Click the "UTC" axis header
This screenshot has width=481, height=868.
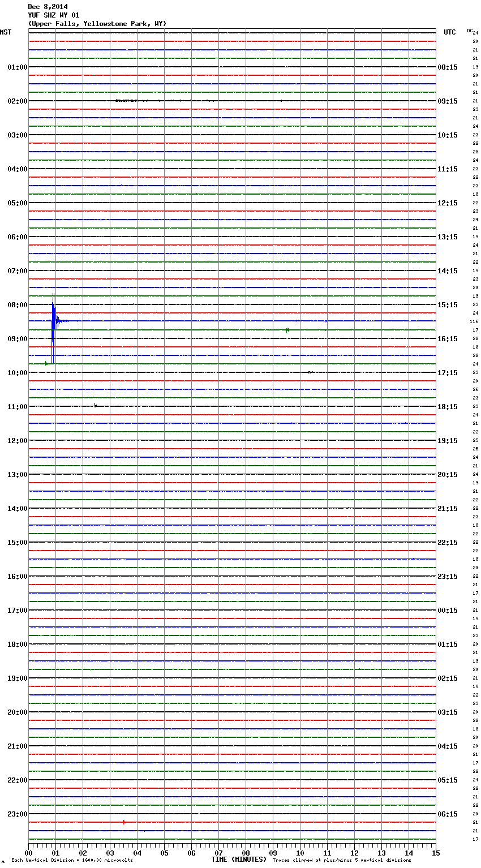450,32
